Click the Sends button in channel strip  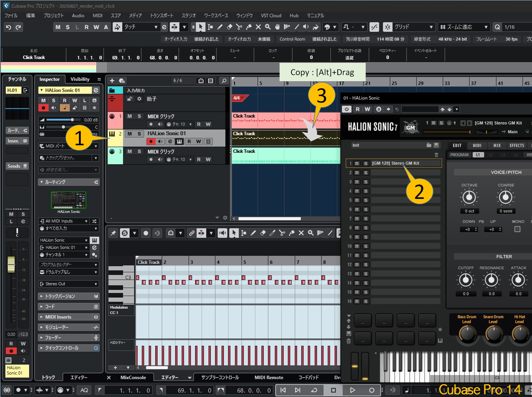tap(17, 166)
